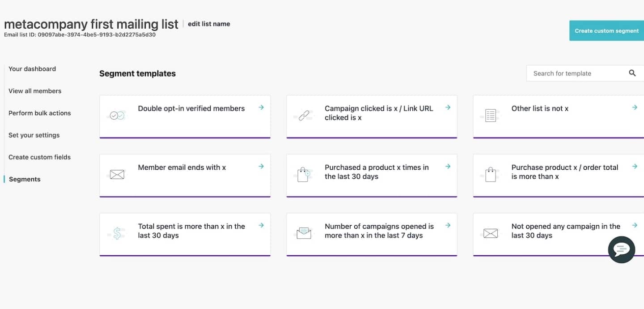The height and width of the screenshot is (309, 644).
Task: Choose Campaign clicked is x / Link URL template
Action: [372, 116]
